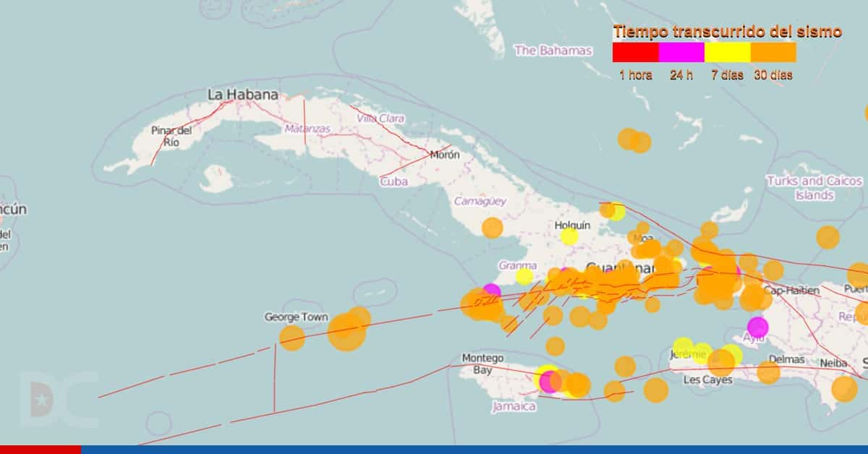Select large orange quake marker east of George Town
Screen dimensions: 868x454
346,332
